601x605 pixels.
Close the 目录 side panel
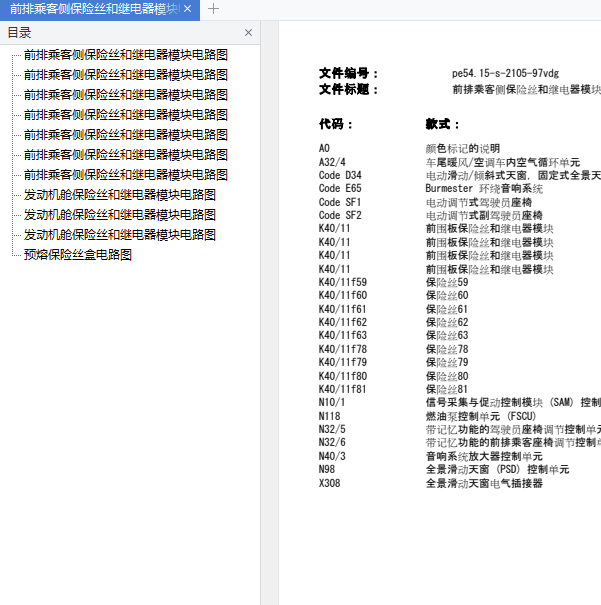tap(248, 32)
